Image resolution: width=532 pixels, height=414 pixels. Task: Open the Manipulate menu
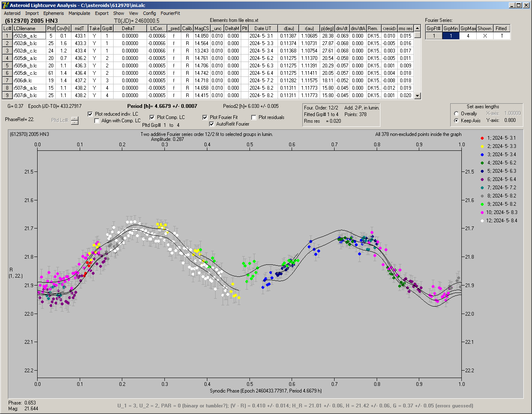pyautogui.click(x=79, y=13)
